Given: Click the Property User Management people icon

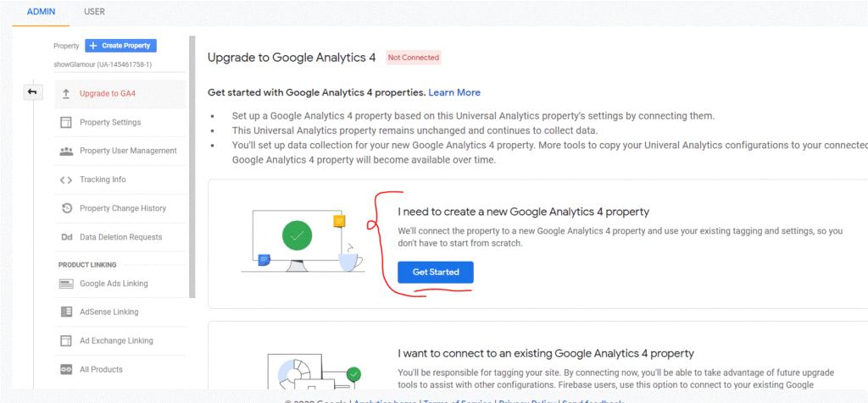Looking at the screenshot, I should (x=66, y=151).
